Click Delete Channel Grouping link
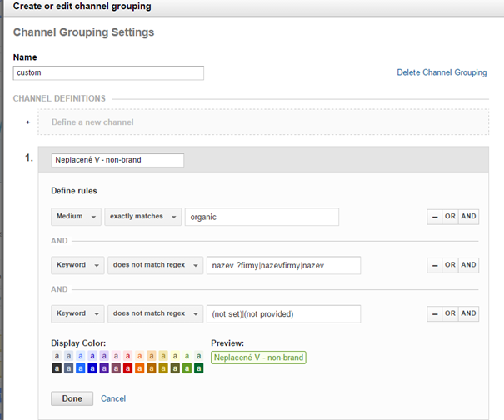Screen dimensions: 504x420 (442, 72)
